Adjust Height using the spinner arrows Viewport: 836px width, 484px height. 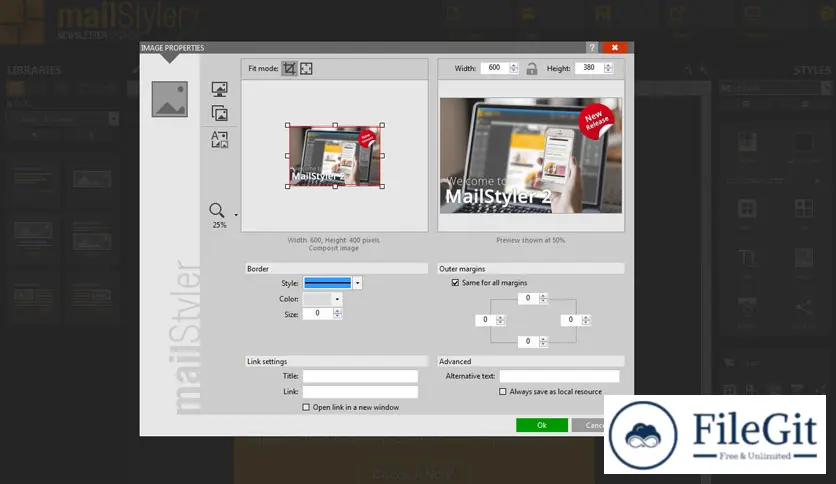[608, 68]
